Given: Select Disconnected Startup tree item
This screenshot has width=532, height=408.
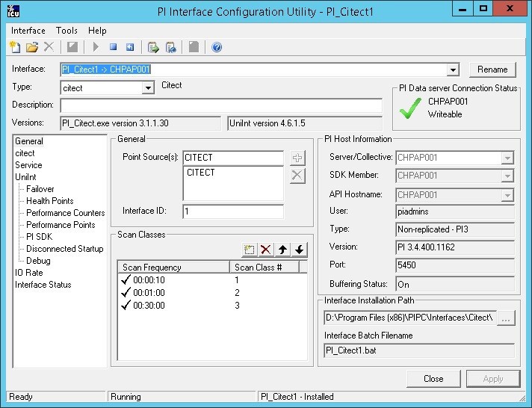Looking at the screenshot, I should pyautogui.click(x=65, y=249).
